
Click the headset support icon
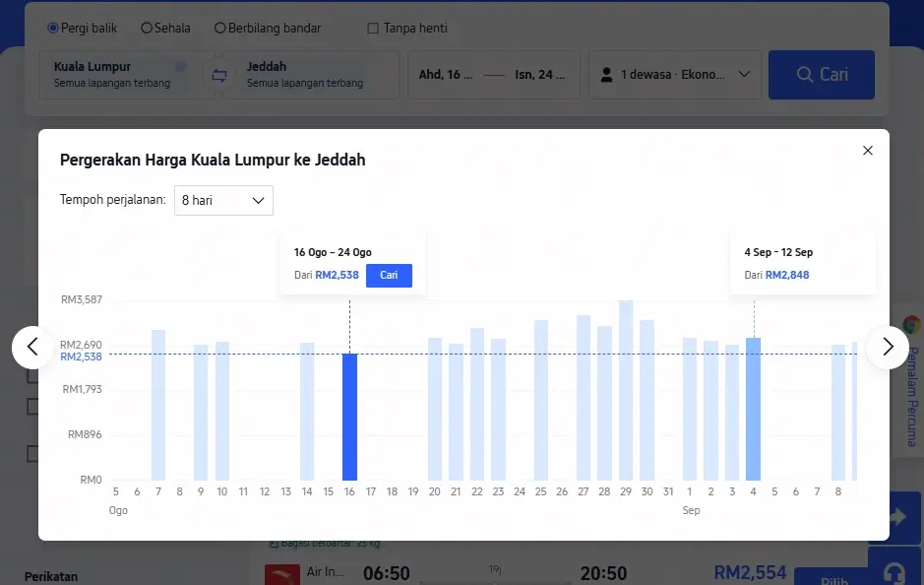[893, 572]
